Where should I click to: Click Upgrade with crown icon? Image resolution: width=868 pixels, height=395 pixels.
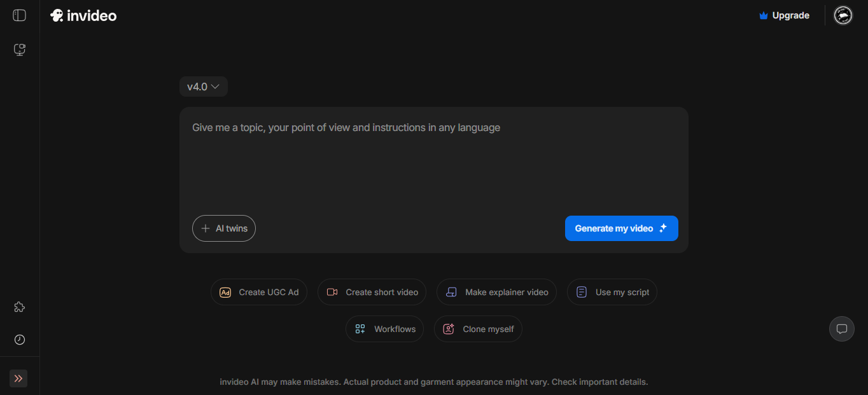click(x=784, y=15)
